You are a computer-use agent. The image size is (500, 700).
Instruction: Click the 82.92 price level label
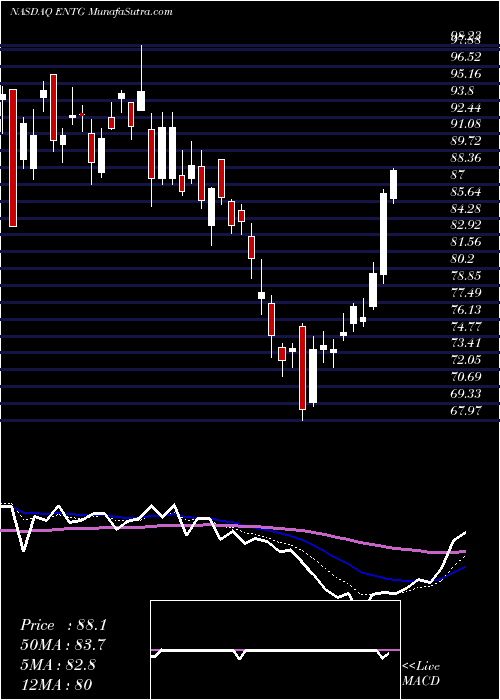466,225
